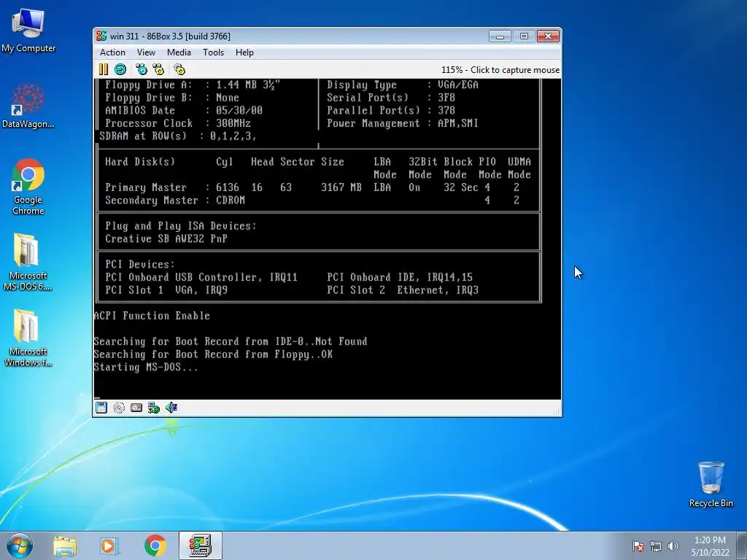Screen dimensions: 747x560
Task: Pause the emulation with the toolbar button
Action: [x=104, y=69]
